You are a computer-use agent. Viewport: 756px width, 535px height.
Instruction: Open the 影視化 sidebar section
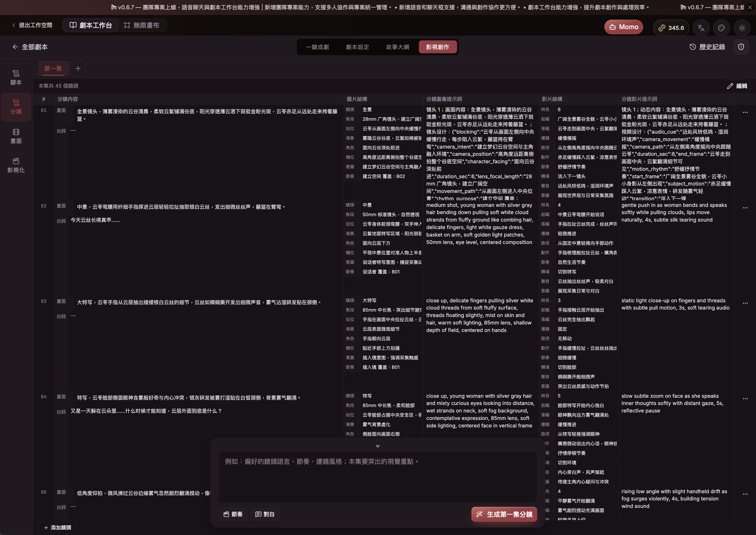(x=16, y=165)
